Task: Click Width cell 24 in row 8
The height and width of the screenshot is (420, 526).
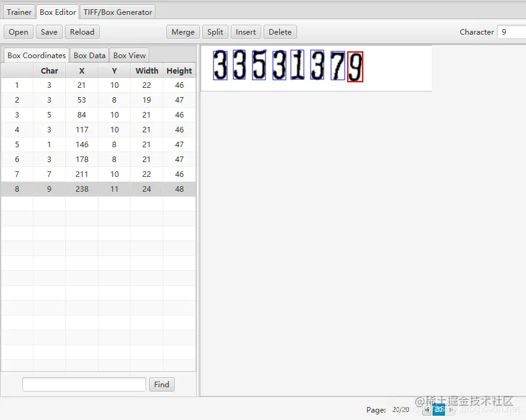Action: point(147,189)
